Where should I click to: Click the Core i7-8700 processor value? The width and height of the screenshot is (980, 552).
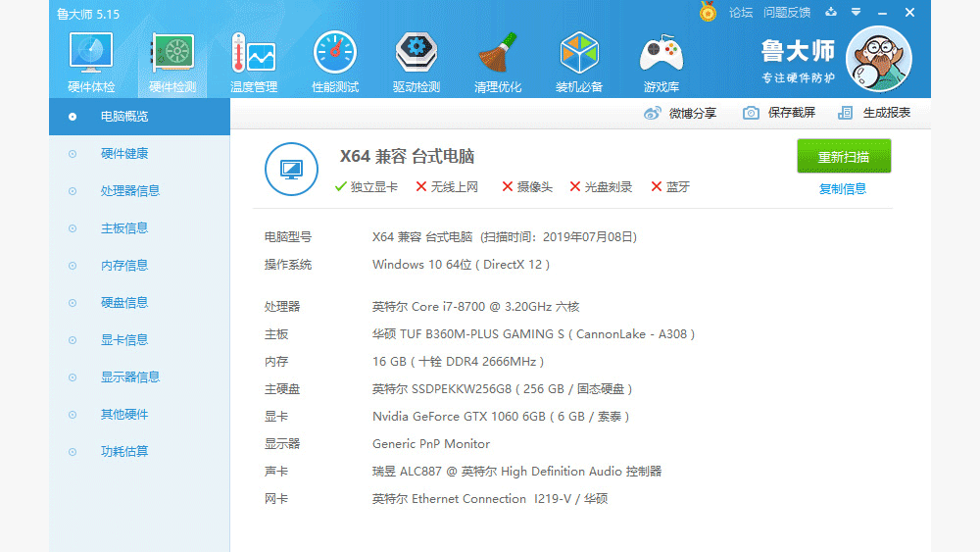tap(475, 307)
